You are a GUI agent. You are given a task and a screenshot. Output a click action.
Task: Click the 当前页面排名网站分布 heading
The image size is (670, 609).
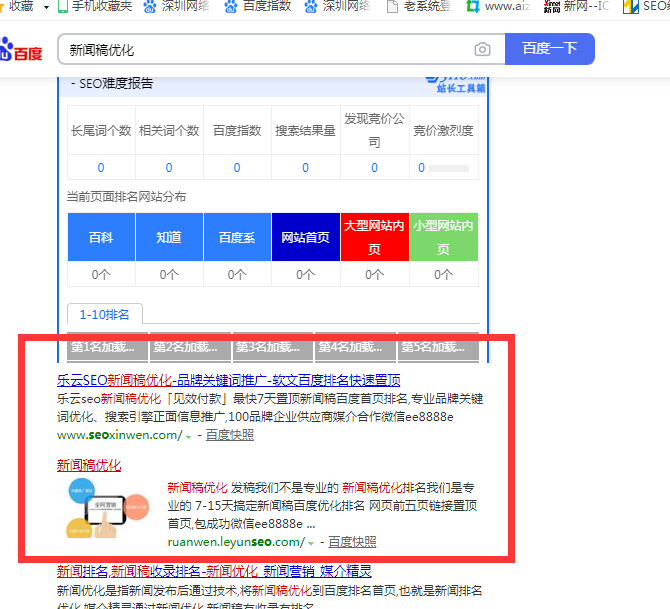[x=126, y=197]
